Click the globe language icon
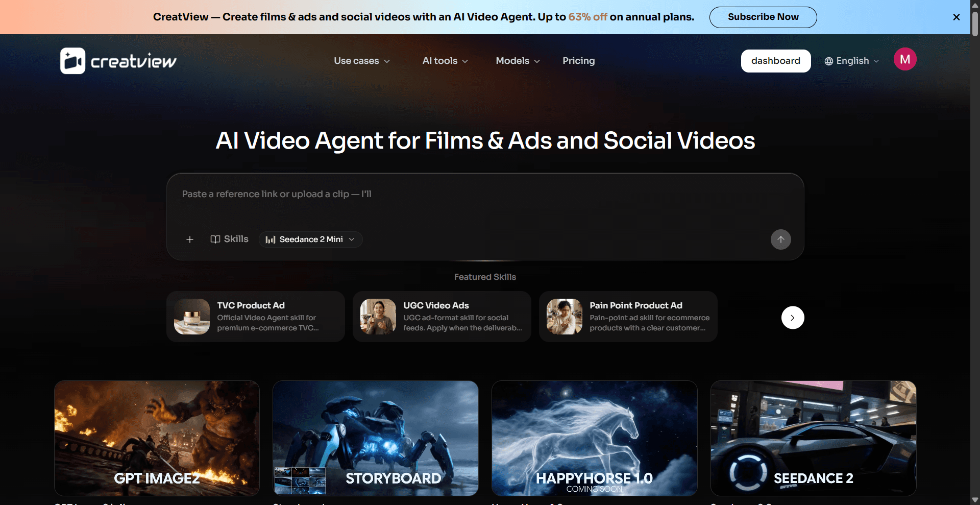The height and width of the screenshot is (505, 980). tap(829, 61)
